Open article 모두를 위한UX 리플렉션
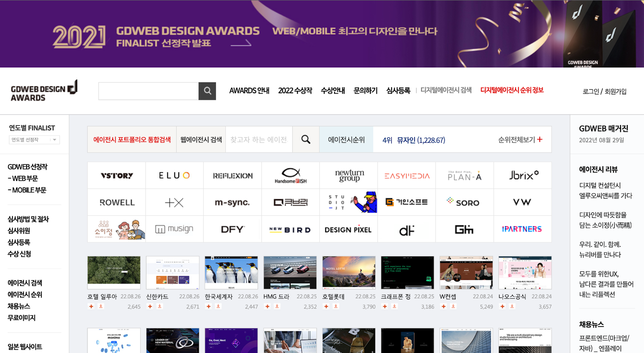Image resolution: width=644 pixels, height=353 pixels. [x=606, y=284]
